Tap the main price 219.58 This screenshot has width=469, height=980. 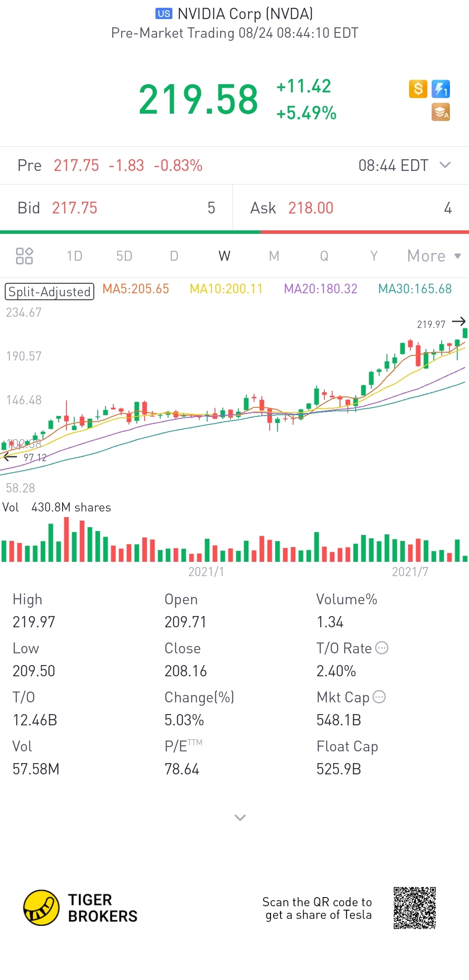point(198,99)
